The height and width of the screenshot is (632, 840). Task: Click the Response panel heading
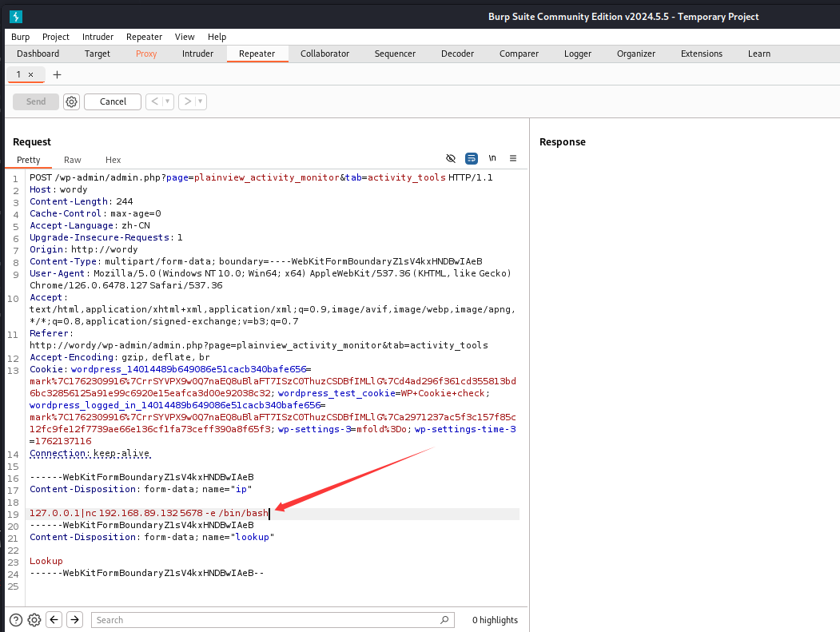[x=563, y=142]
